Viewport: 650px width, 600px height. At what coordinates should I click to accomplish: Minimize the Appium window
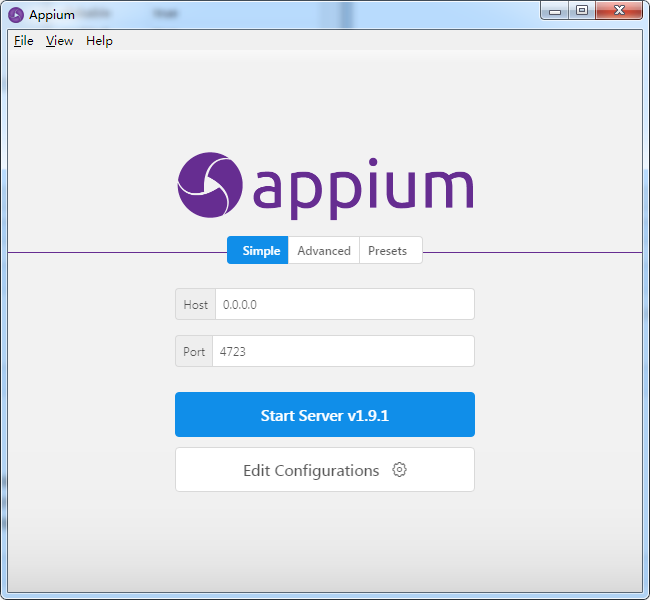click(x=555, y=10)
